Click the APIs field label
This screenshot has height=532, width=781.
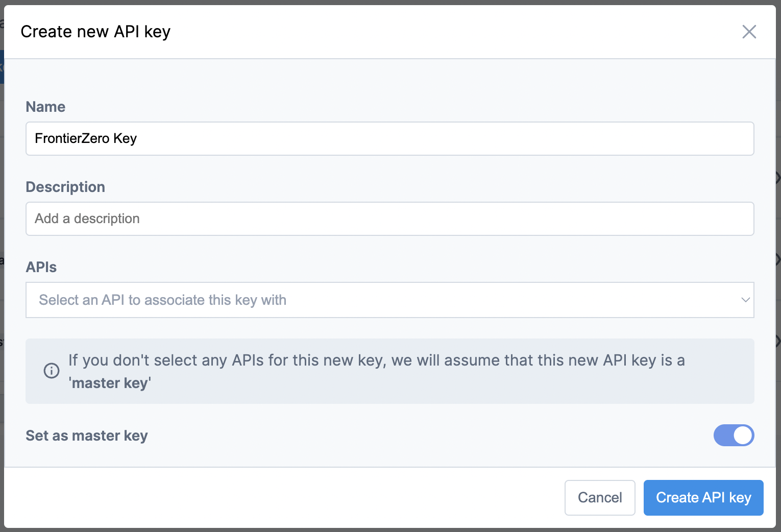pos(41,267)
